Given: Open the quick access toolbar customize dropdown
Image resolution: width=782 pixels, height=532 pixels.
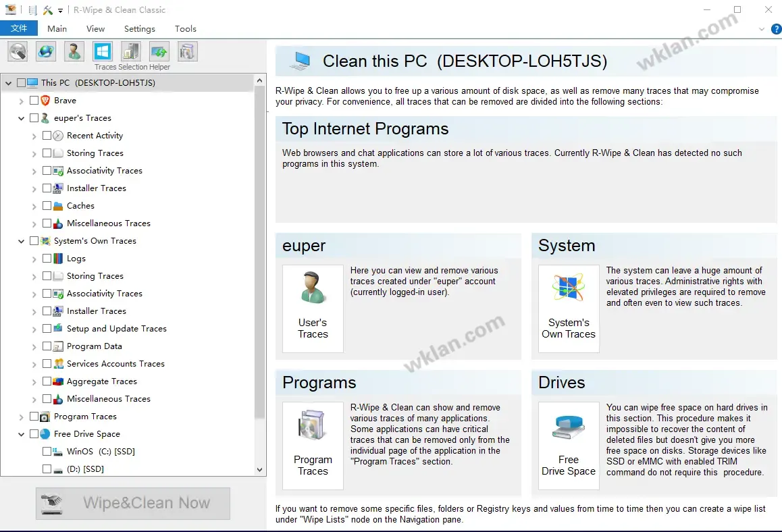Looking at the screenshot, I should 60,11.
